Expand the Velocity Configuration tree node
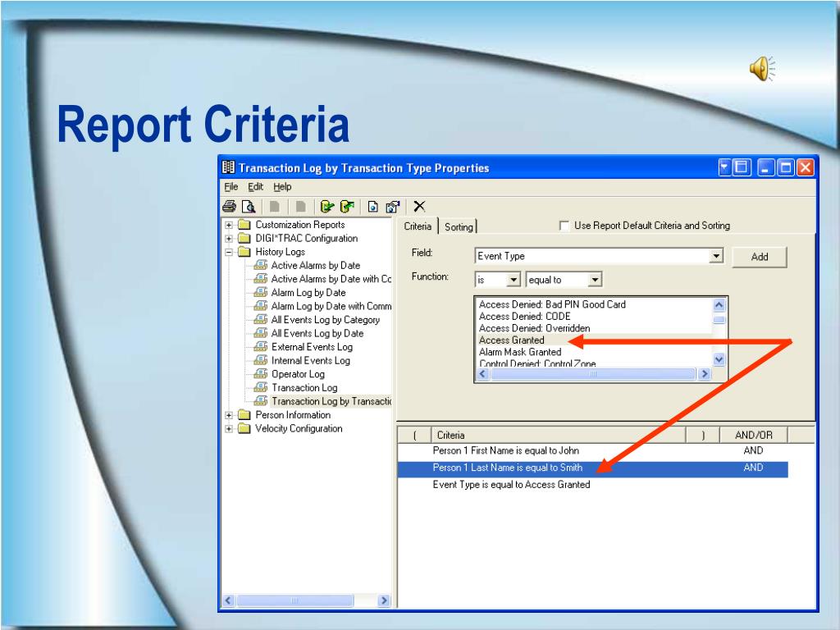 229,428
